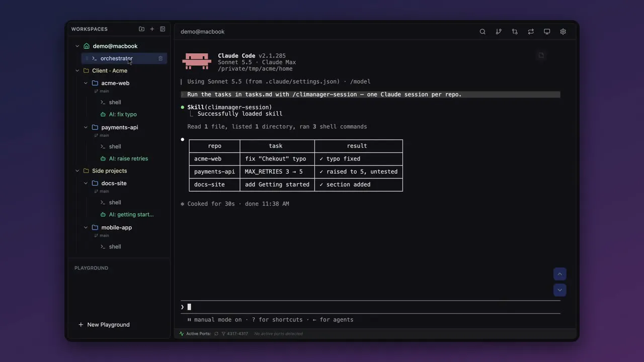Click the 'manual mode on' status text
644x362 pixels.
(218, 320)
